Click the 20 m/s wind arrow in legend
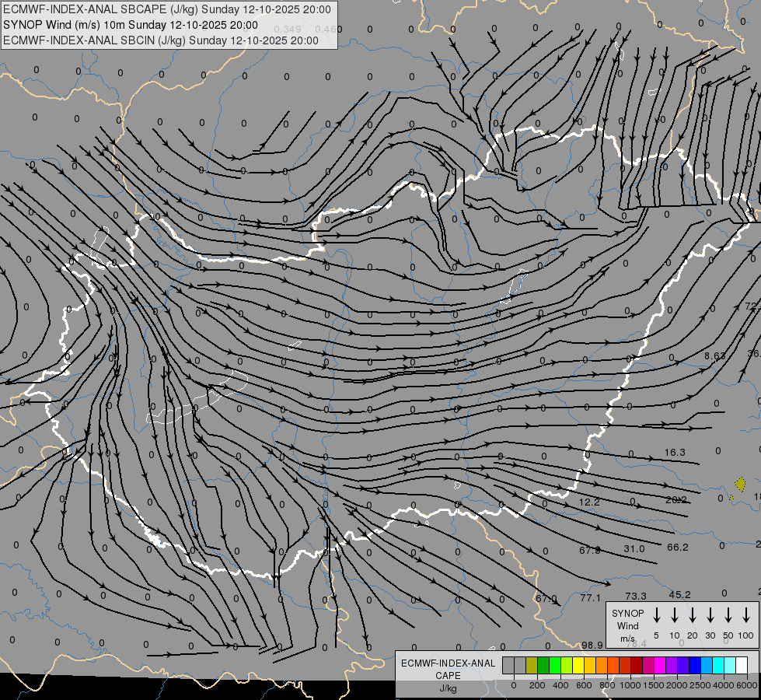The height and width of the screenshot is (700, 761). point(692,615)
